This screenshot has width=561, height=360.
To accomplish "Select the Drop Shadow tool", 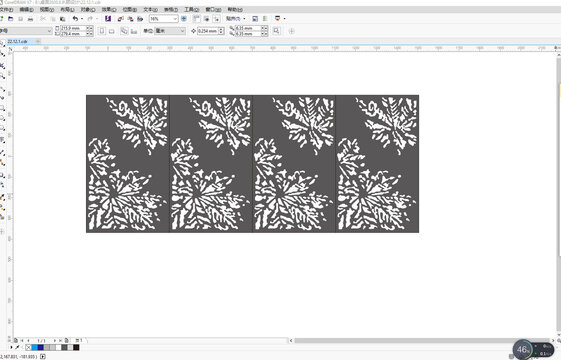I will [2, 175].
